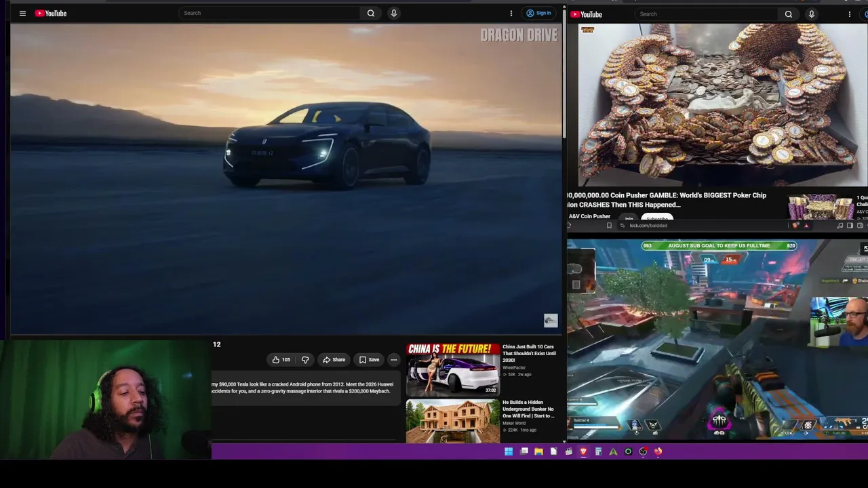Open the coin pusher video title
The image size is (868, 488).
(x=667, y=200)
